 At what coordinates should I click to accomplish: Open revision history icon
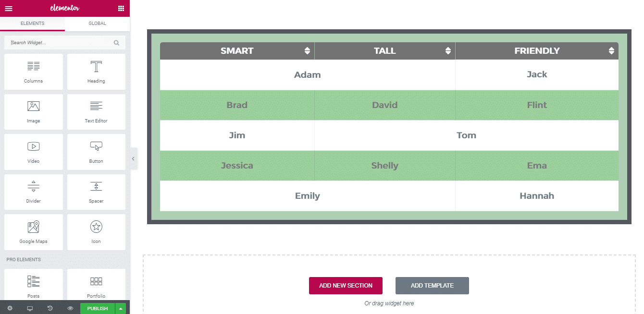coord(50,308)
